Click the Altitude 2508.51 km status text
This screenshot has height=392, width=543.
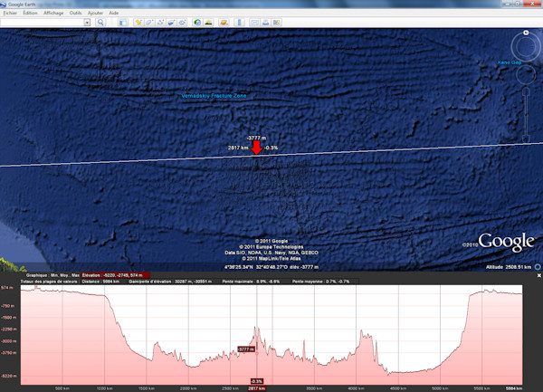pyautogui.click(x=509, y=267)
